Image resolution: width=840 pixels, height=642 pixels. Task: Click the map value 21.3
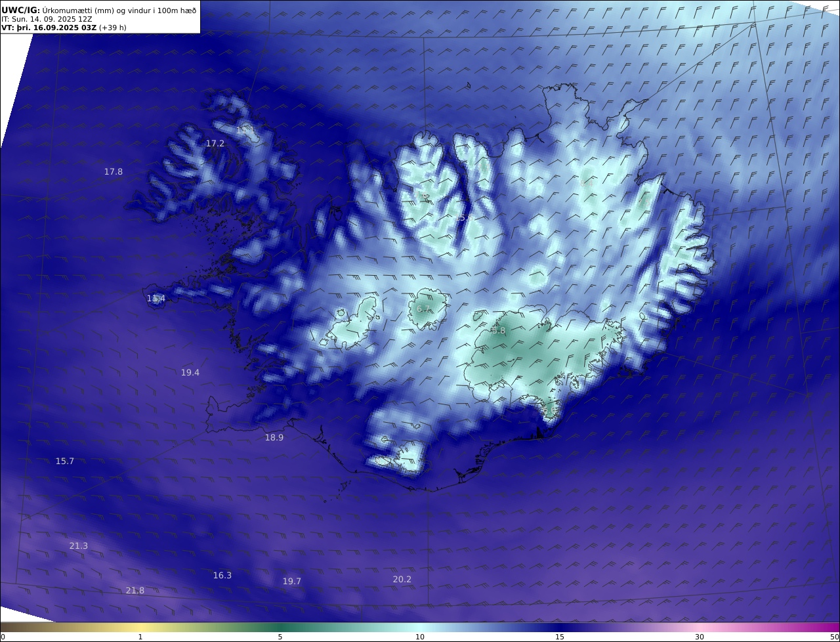[x=79, y=546]
